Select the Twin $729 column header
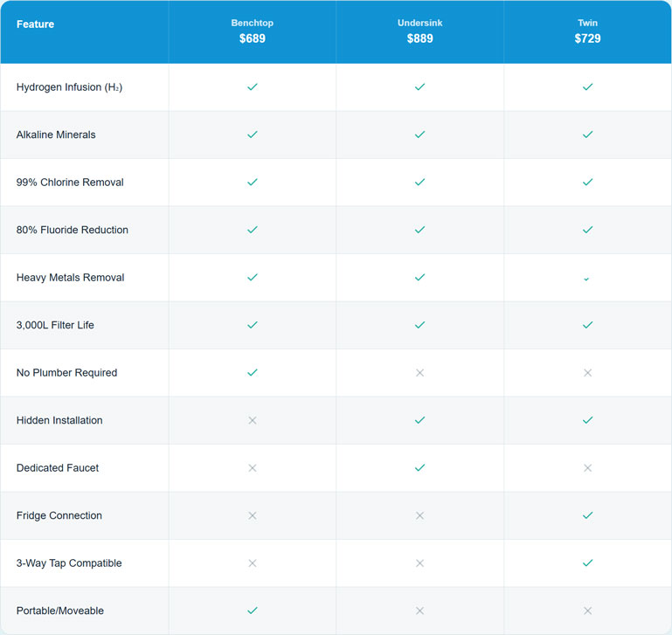 (x=587, y=31)
